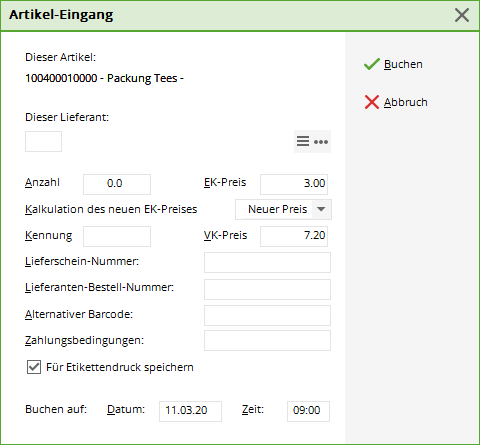
Task: Click the Buchen button label
Action: pyautogui.click(x=403, y=64)
